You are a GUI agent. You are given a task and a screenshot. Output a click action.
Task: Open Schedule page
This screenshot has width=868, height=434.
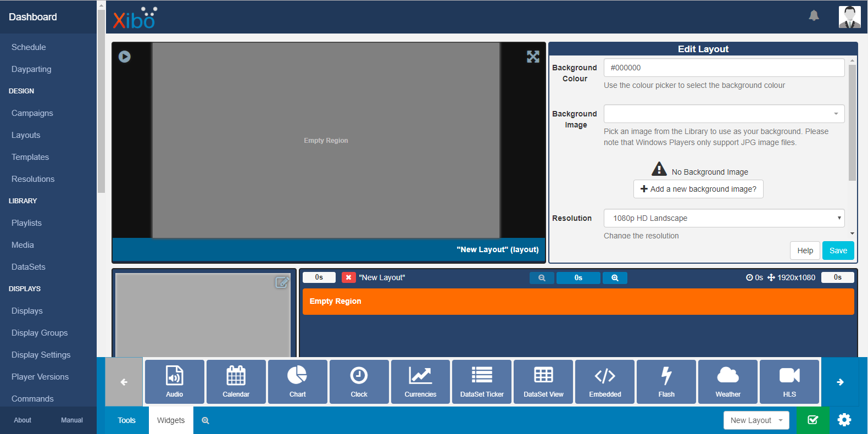click(29, 47)
